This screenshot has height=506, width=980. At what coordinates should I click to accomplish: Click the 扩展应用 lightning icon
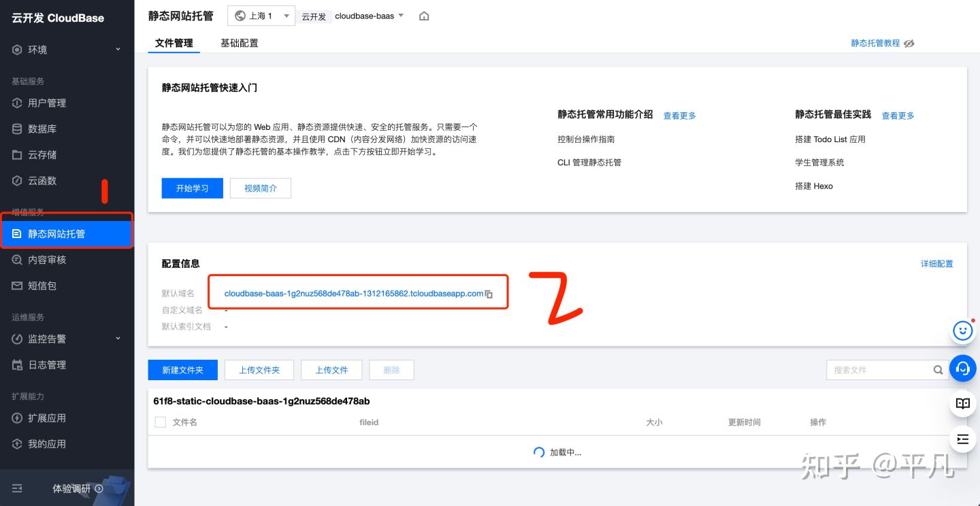click(x=17, y=418)
